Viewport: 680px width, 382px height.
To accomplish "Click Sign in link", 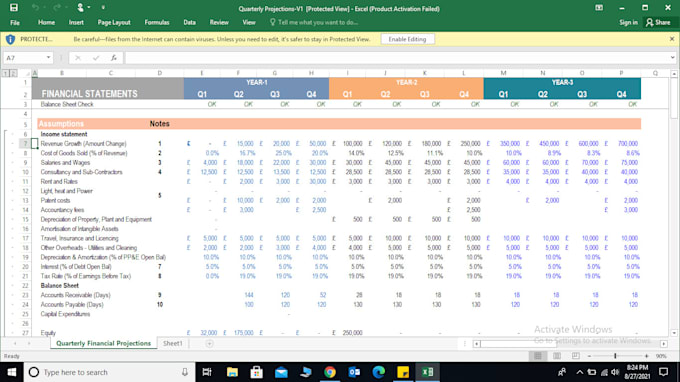I will coord(628,23).
